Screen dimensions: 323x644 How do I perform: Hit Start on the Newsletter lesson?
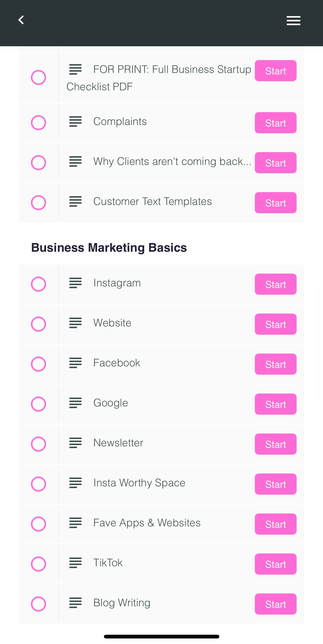tap(275, 444)
